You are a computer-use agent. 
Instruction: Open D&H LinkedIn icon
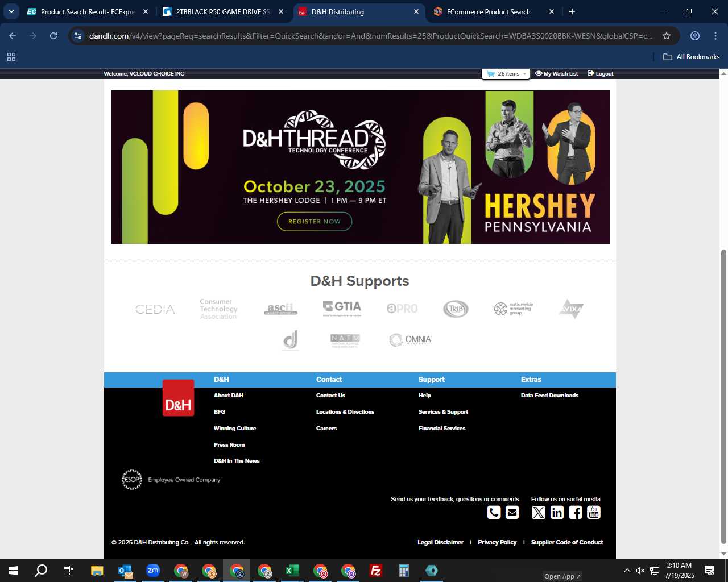point(557,512)
